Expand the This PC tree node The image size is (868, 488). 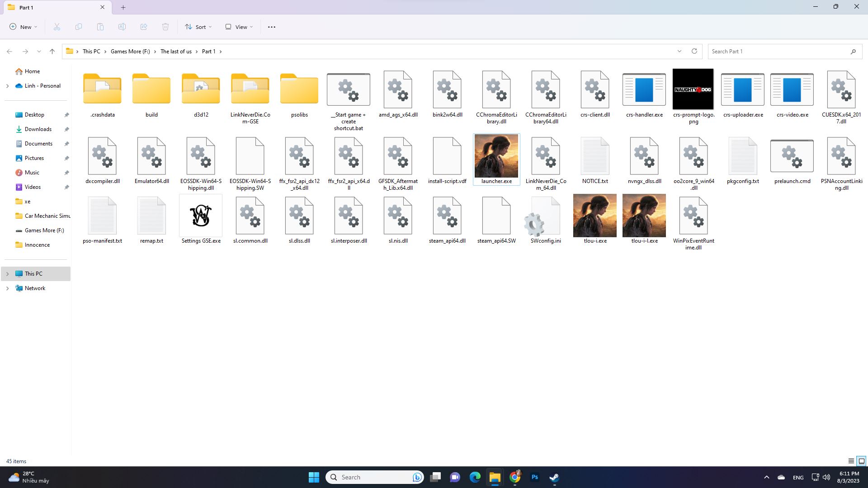[x=7, y=274]
